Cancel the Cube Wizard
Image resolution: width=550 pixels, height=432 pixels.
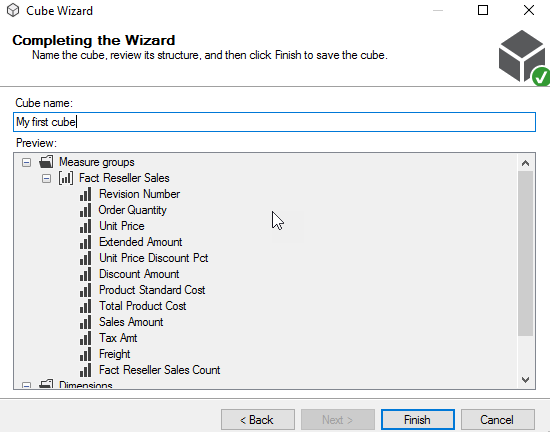point(498,420)
